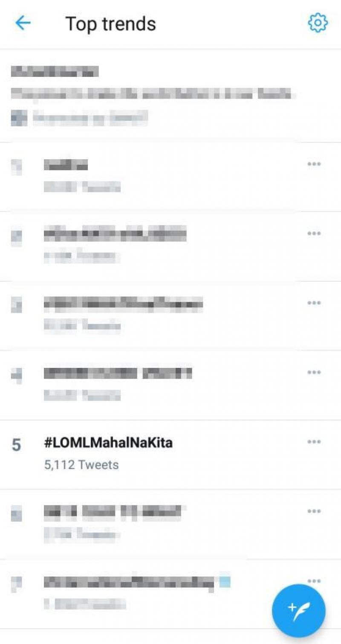
Task: Open more options for #LOMLMahalNaKita
Action: 314,442
